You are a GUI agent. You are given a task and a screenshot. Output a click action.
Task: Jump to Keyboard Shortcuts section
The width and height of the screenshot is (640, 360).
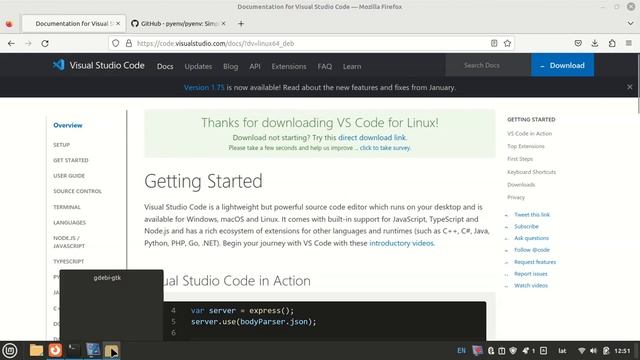531,172
